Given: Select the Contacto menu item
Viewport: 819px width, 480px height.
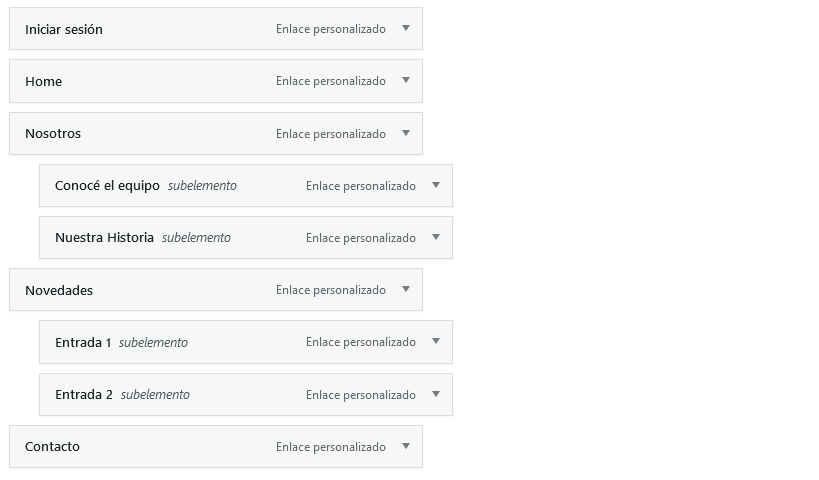Looking at the screenshot, I should (52, 446).
